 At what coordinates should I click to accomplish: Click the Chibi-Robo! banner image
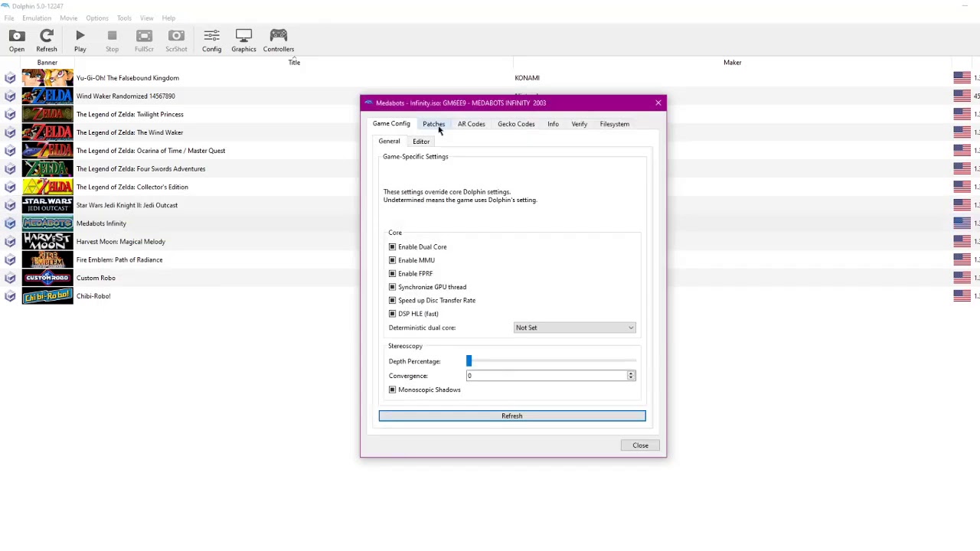click(x=47, y=296)
